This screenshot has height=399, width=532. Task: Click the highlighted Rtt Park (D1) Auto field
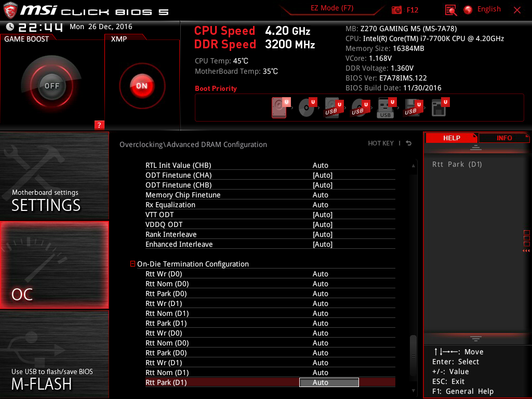(x=329, y=382)
